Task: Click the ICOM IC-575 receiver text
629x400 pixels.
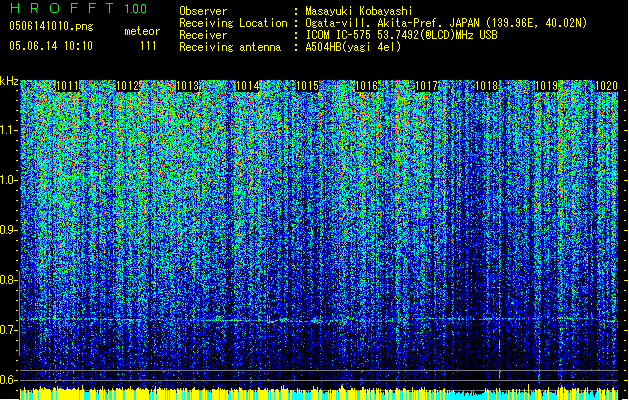Action: [401, 35]
